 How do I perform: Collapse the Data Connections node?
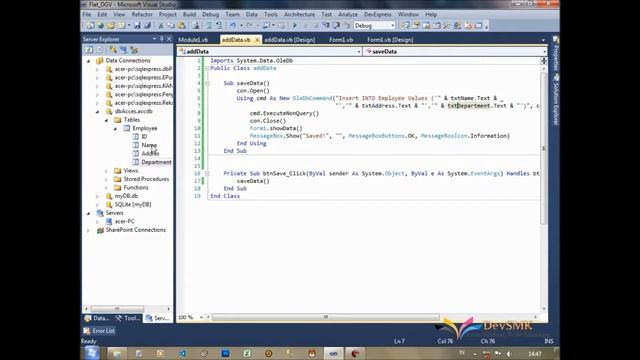point(89,61)
